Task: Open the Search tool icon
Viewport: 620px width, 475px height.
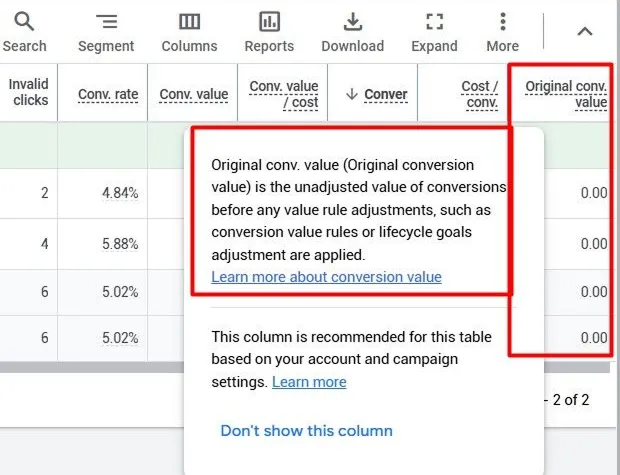Action: 24,21
